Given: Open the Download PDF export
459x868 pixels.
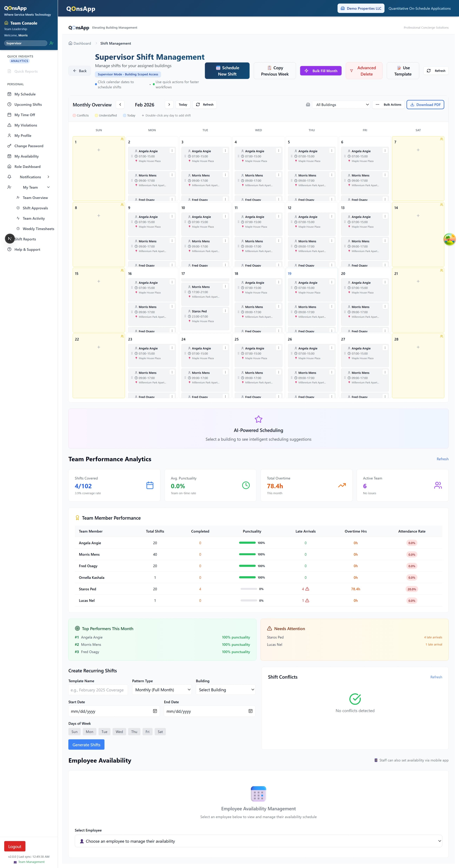Looking at the screenshot, I should [425, 104].
